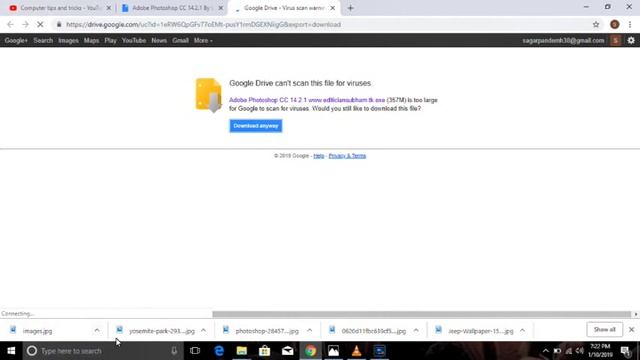Open Maps in the Google bar
The height and width of the screenshot is (360, 640).
click(x=91, y=40)
